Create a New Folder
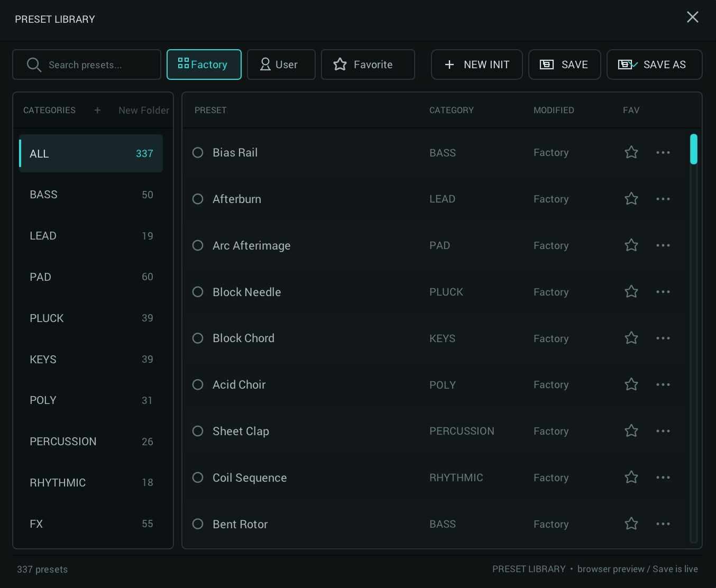This screenshot has height=588, width=716. coord(144,110)
